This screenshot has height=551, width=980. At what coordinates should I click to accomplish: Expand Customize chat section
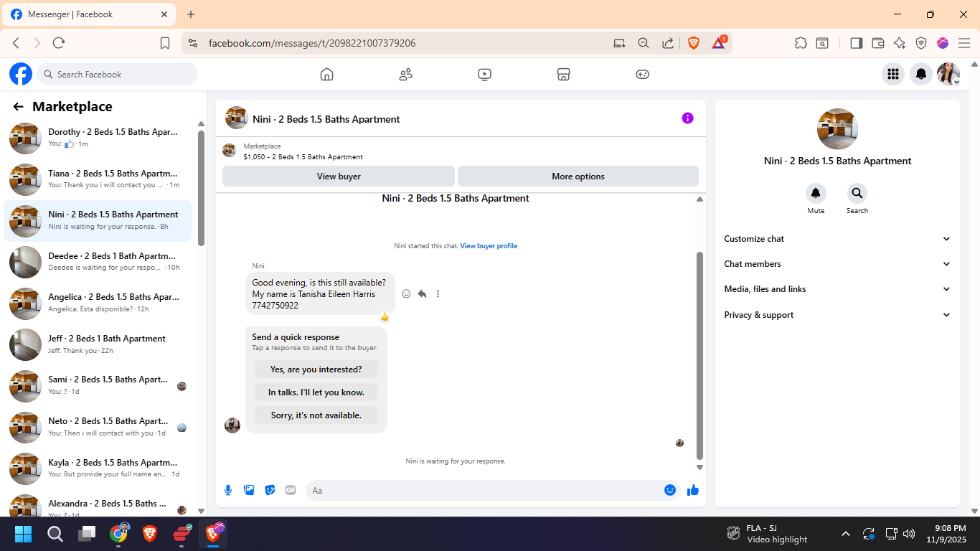pos(837,239)
